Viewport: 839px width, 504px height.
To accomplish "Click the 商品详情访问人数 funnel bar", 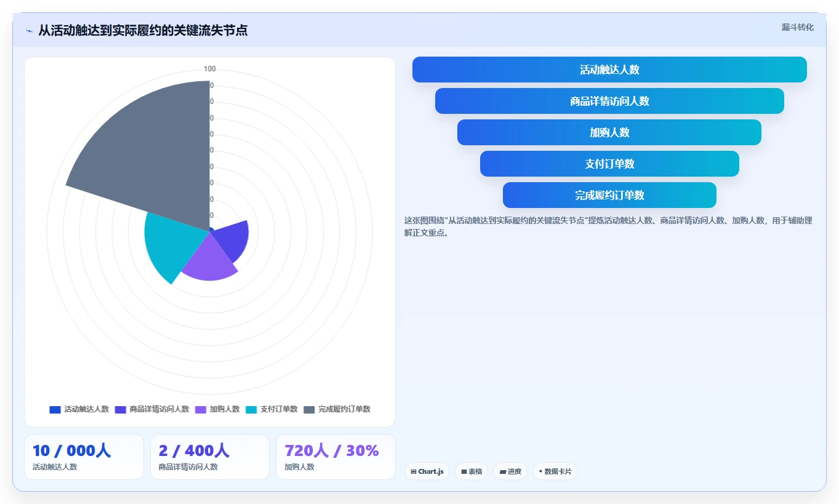I will (609, 101).
